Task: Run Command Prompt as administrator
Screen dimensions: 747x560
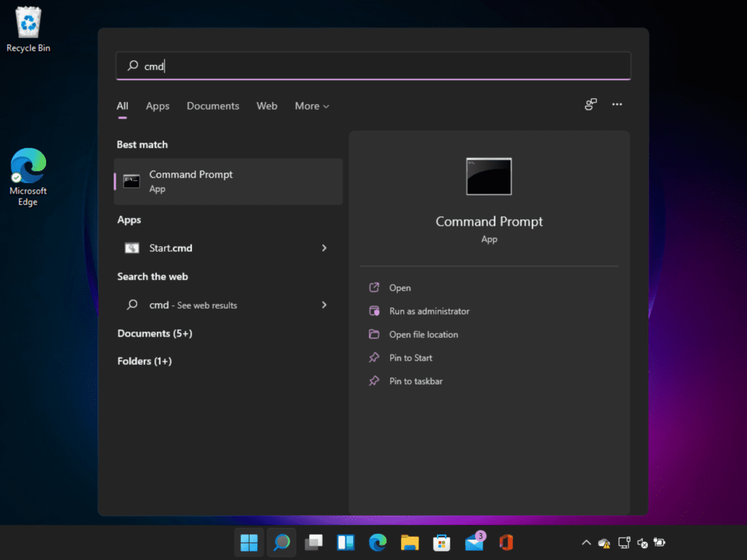Action: (x=429, y=311)
